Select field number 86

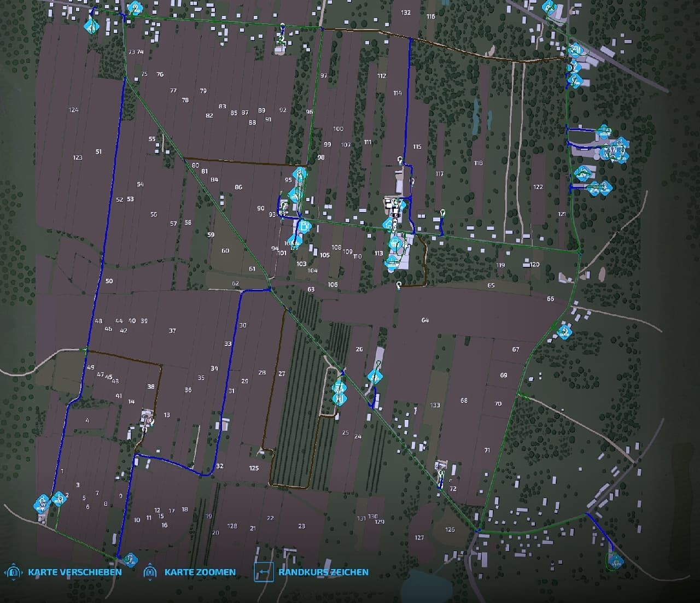click(x=238, y=187)
